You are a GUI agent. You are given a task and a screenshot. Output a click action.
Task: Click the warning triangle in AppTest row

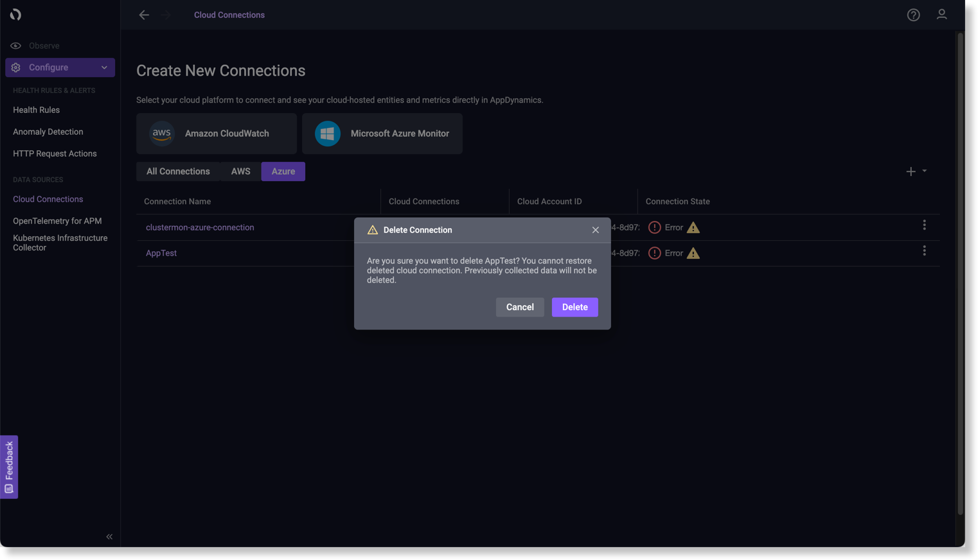click(x=693, y=253)
